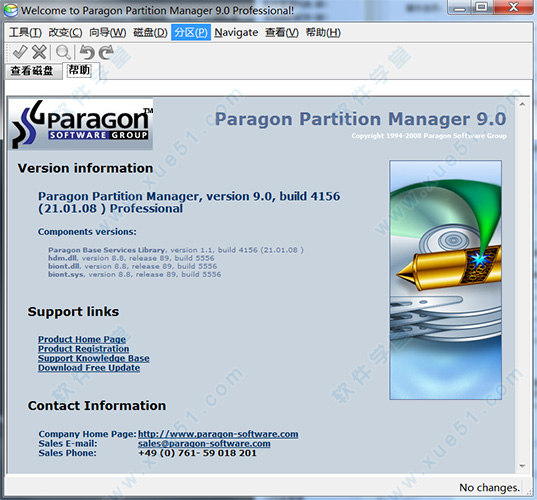Open the Product Home Page link
Viewport: 537px width, 500px height.
tap(82, 339)
